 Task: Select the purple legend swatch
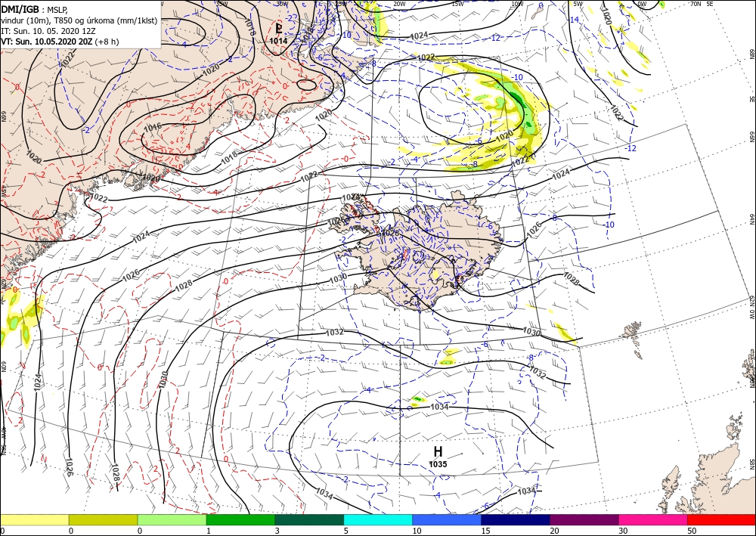pyautogui.click(x=584, y=519)
